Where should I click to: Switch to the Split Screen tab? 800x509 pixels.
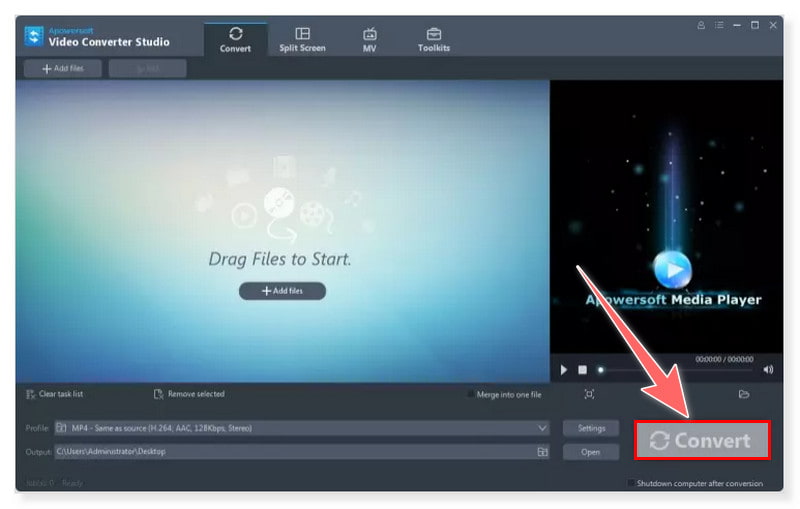click(302, 39)
